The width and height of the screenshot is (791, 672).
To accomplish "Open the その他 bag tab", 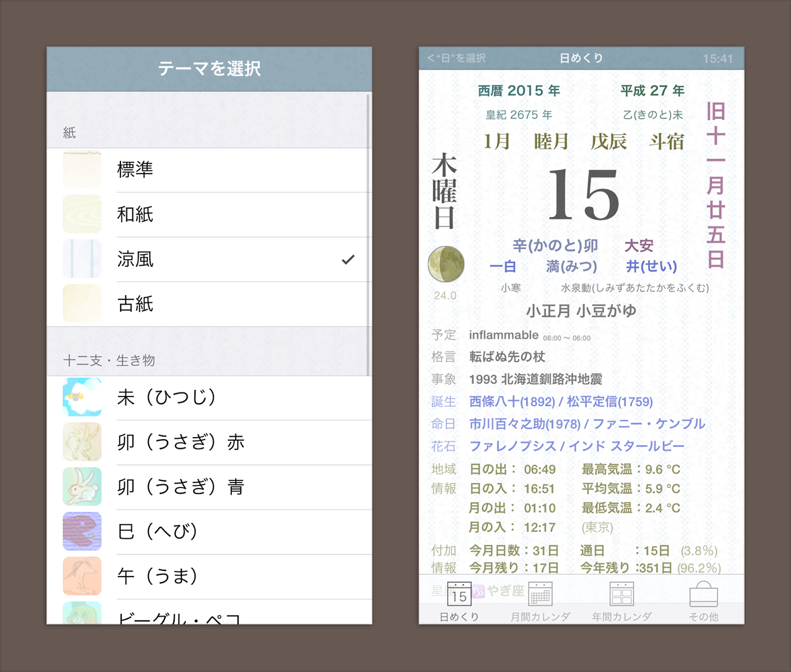I will [x=704, y=602].
